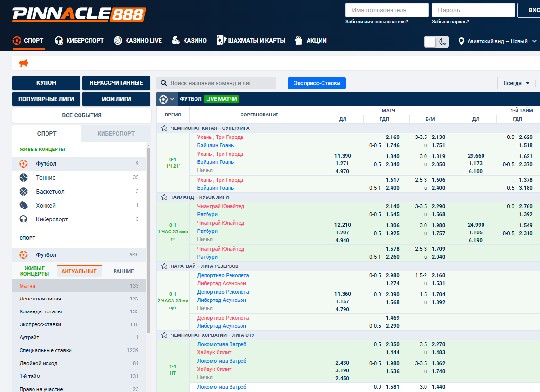The image size is (540, 392).
Task: Click the esports headset sidebar icon
Action: [23, 219]
